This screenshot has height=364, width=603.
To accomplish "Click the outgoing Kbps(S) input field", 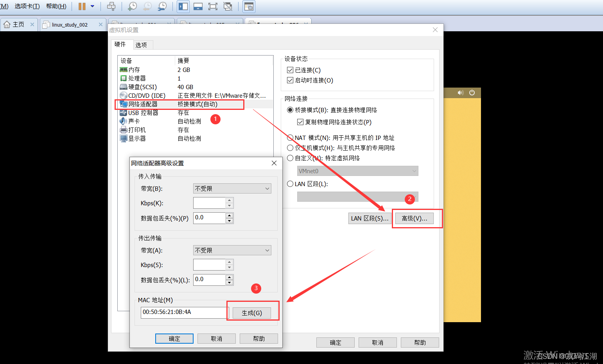I will coord(210,265).
